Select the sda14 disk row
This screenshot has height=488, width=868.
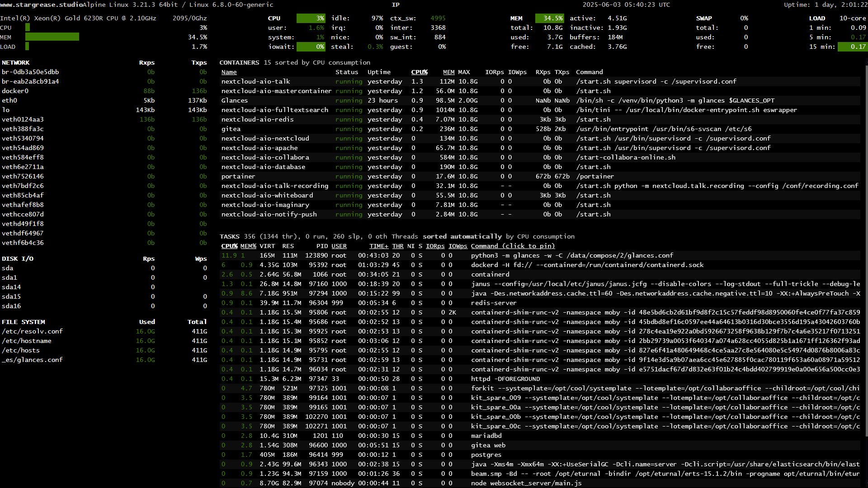click(104, 287)
